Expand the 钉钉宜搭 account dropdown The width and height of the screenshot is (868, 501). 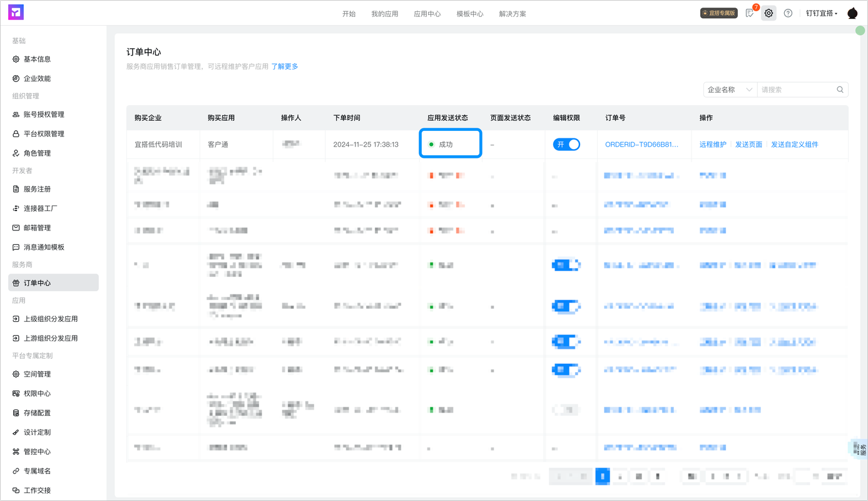coord(821,13)
